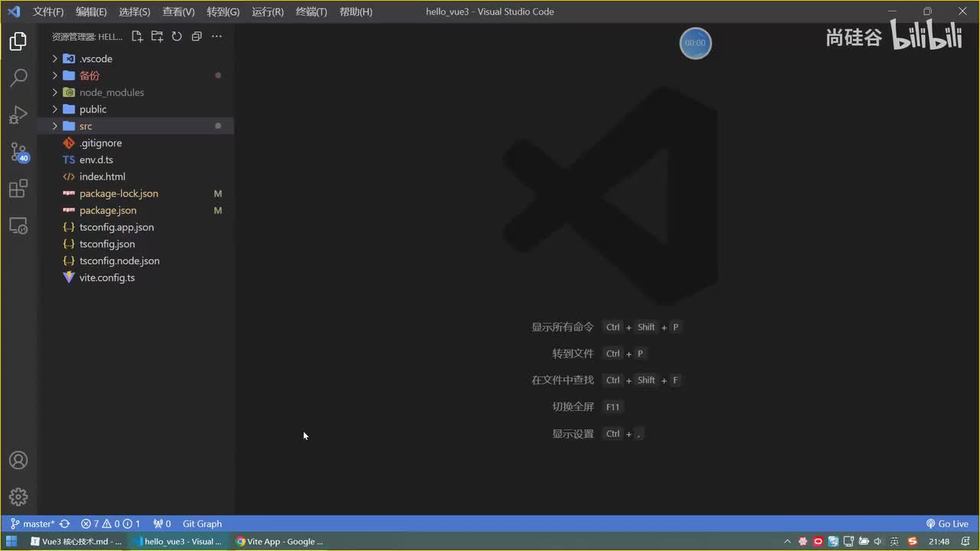Open the Run and Debug view
The image size is (980, 551).
pos(18,115)
